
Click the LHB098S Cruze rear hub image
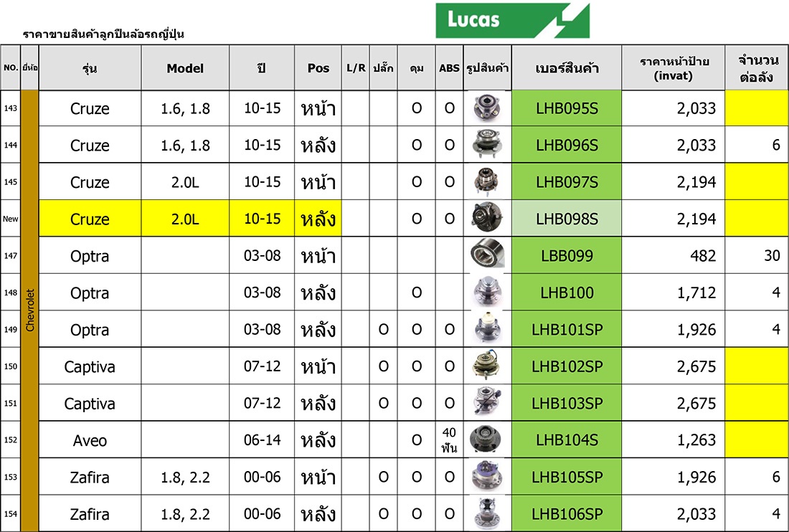(x=487, y=218)
